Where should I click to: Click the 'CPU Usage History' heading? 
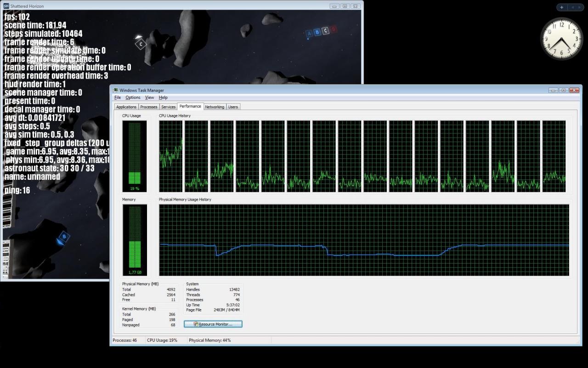(175, 116)
